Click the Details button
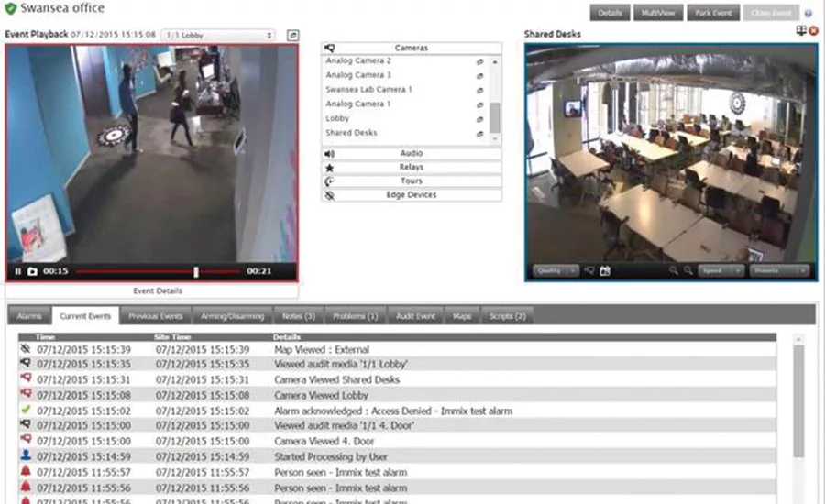 coord(610,13)
